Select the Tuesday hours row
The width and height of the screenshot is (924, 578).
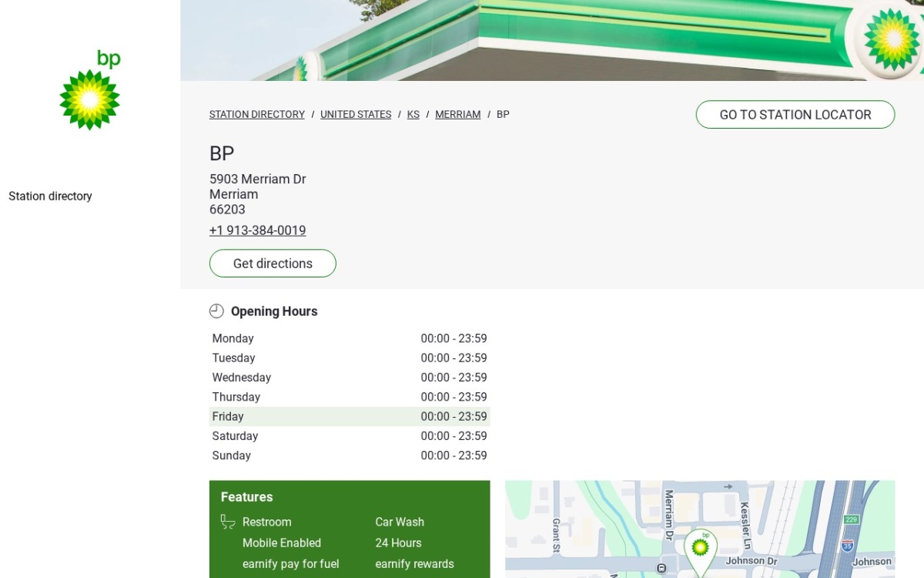(350, 358)
